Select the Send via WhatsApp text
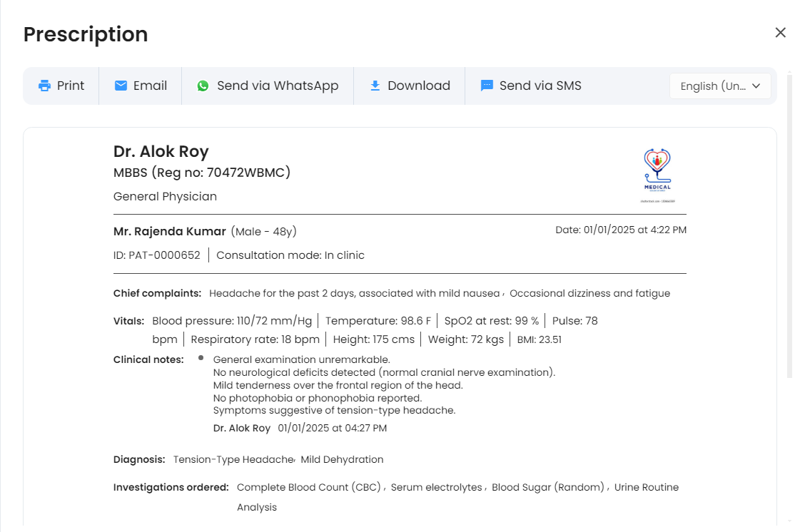The height and width of the screenshot is (532, 805). click(278, 86)
